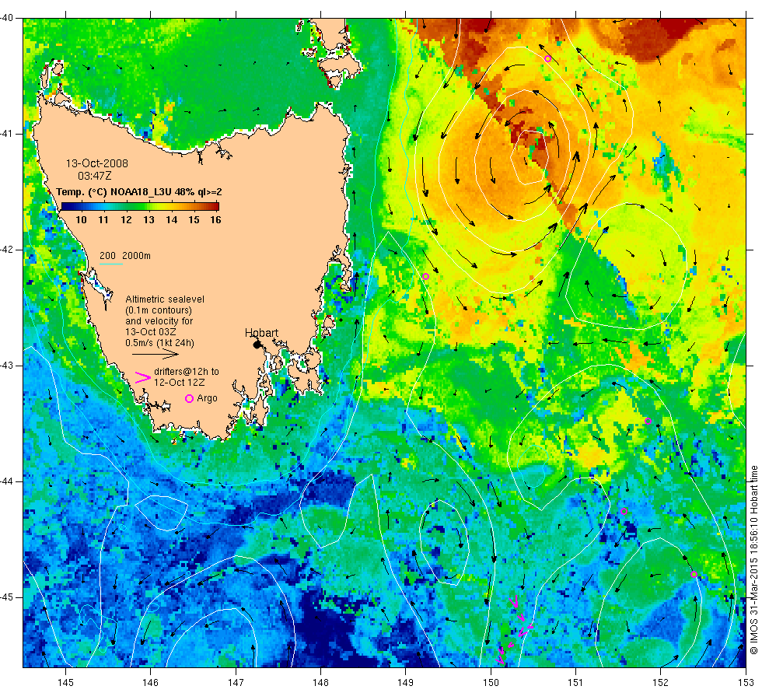Click the magenta Argo circle in the legend
The image size is (762, 700).
pos(190,398)
